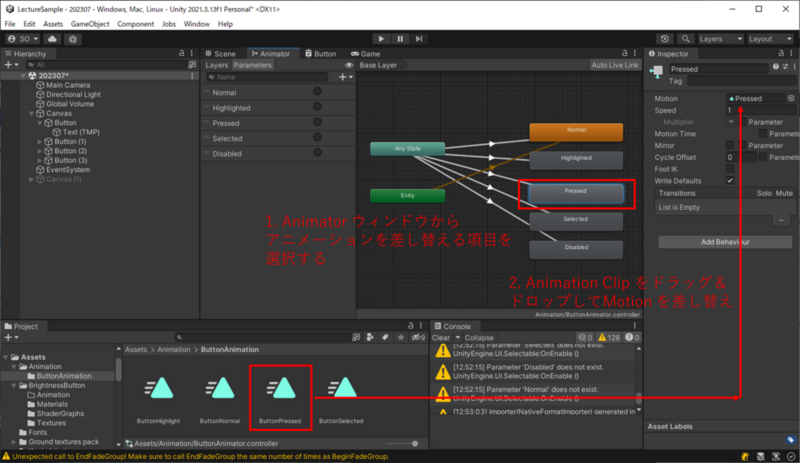Toggle the Mirror checkbox

coord(730,145)
